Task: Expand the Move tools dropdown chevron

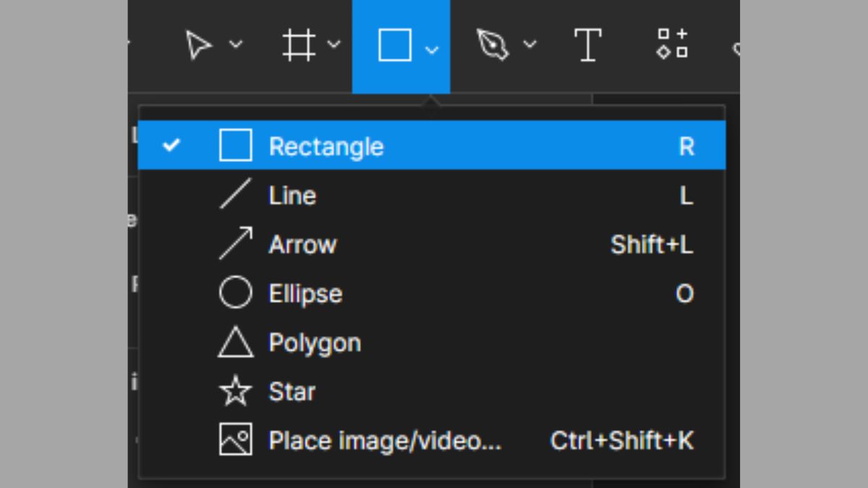Action: click(x=236, y=45)
